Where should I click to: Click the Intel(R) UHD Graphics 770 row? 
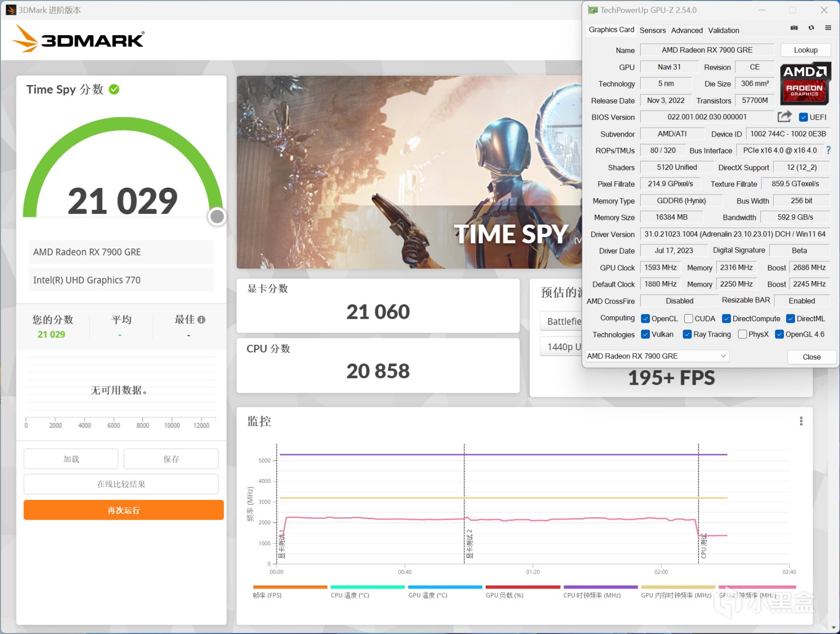(121, 280)
